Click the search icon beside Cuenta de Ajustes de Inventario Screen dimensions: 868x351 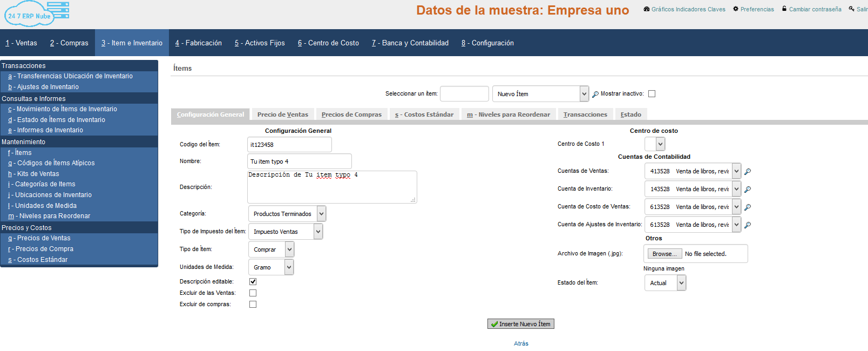(748, 225)
